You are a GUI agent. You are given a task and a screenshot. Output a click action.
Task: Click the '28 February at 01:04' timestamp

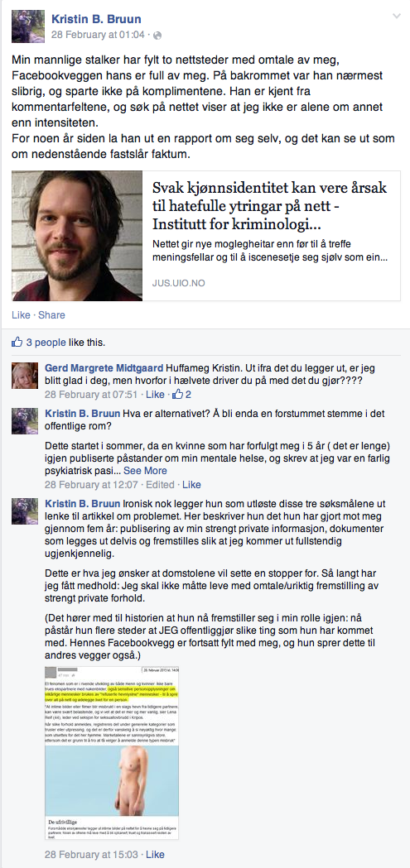click(x=98, y=35)
